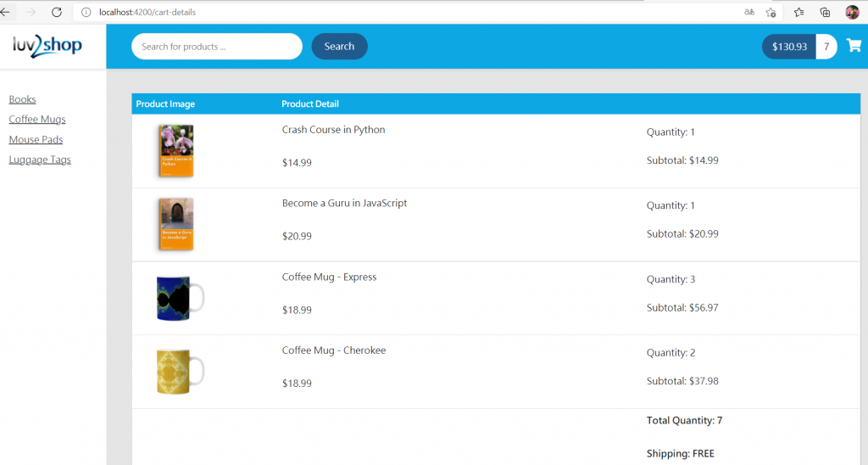
Task: Open the read aloud/translate icon
Action: click(749, 12)
